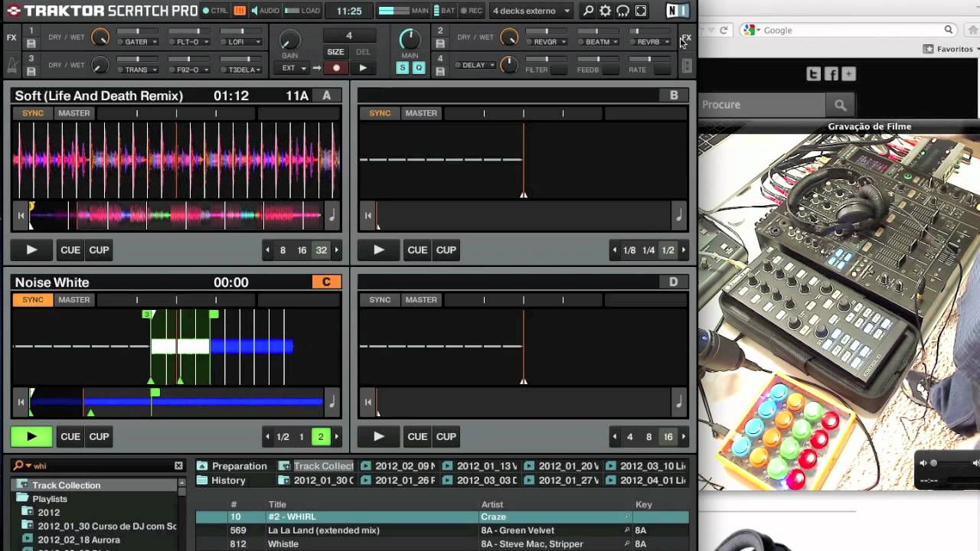Image resolution: width=980 pixels, height=551 pixels.
Task: Adjust FX unit 1 DRY/WET knob
Action: pyautogui.click(x=100, y=37)
